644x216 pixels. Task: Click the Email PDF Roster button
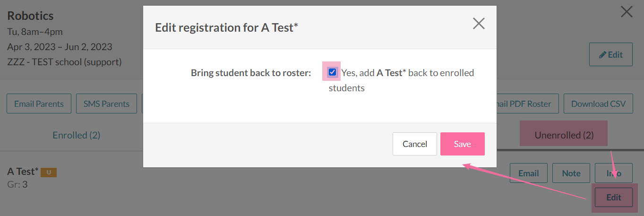(x=524, y=104)
